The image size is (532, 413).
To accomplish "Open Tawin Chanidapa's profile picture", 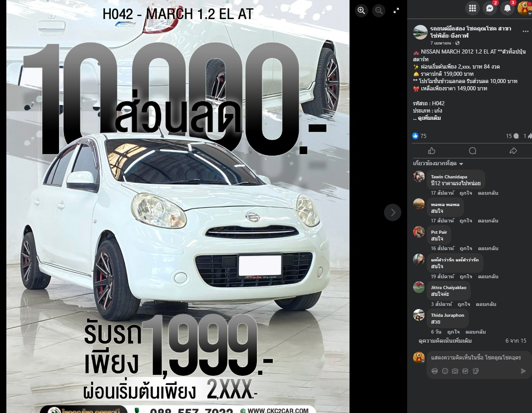I will pyautogui.click(x=419, y=177).
